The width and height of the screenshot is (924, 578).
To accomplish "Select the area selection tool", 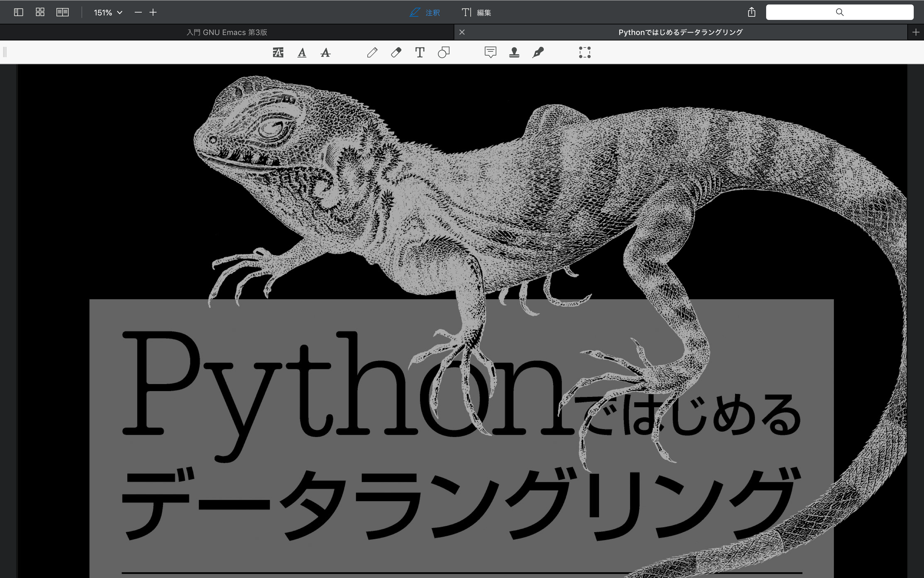I will (x=585, y=52).
